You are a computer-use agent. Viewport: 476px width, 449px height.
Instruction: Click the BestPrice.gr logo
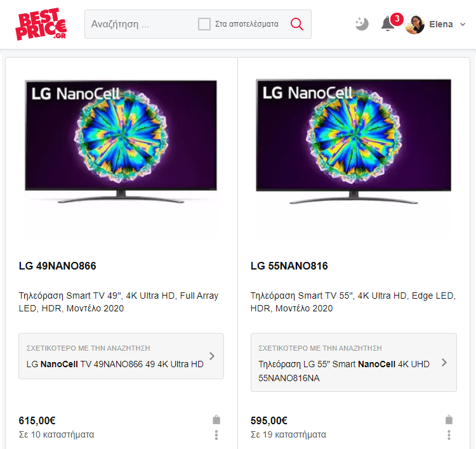(x=41, y=24)
